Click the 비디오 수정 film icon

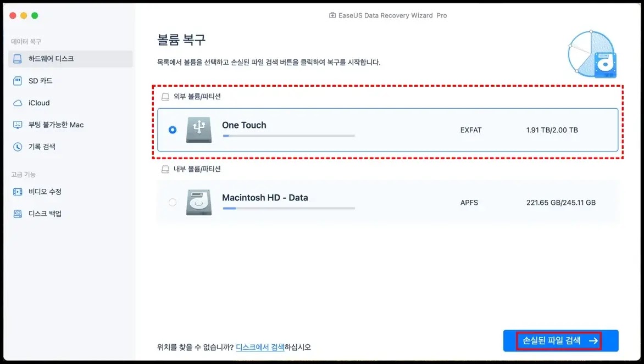tap(17, 192)
